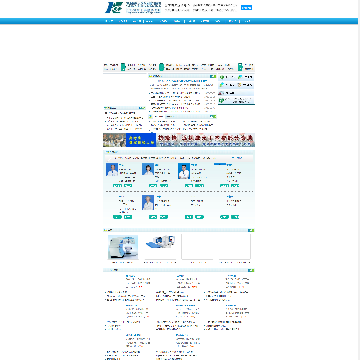Image resolution: width=360 pixels, height=360 pixels.
Task: Open the laser surgery machine equipment photo
Action: coord(123,247)
